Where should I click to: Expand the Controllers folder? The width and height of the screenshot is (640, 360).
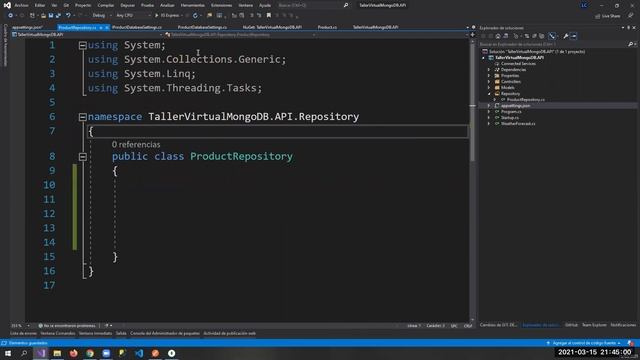(x=489, y=82)
